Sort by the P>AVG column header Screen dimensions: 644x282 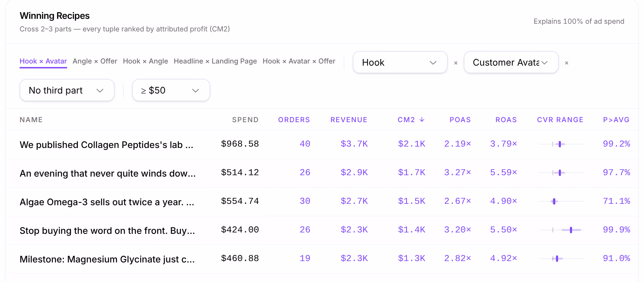(x=616, y=120)
